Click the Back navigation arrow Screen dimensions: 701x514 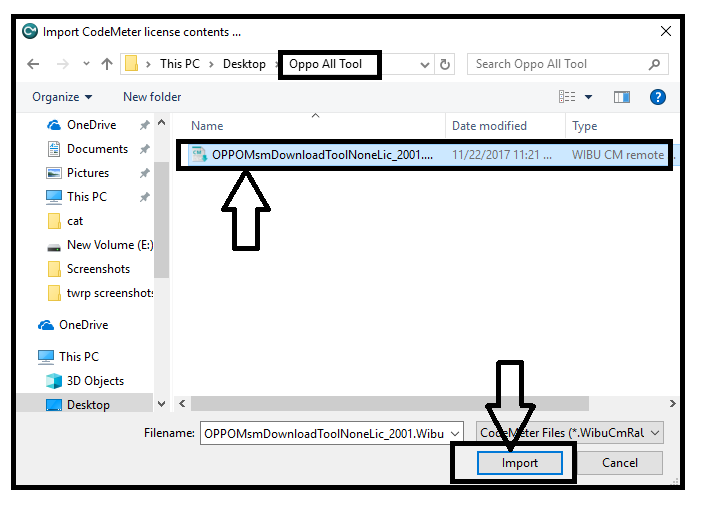[x=33, y=64]
